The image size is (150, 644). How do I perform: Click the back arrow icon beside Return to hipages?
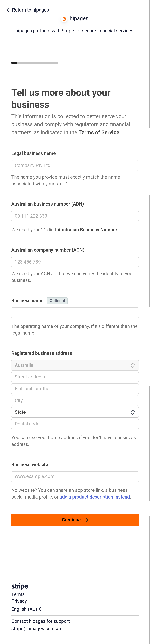click(8, 10)
